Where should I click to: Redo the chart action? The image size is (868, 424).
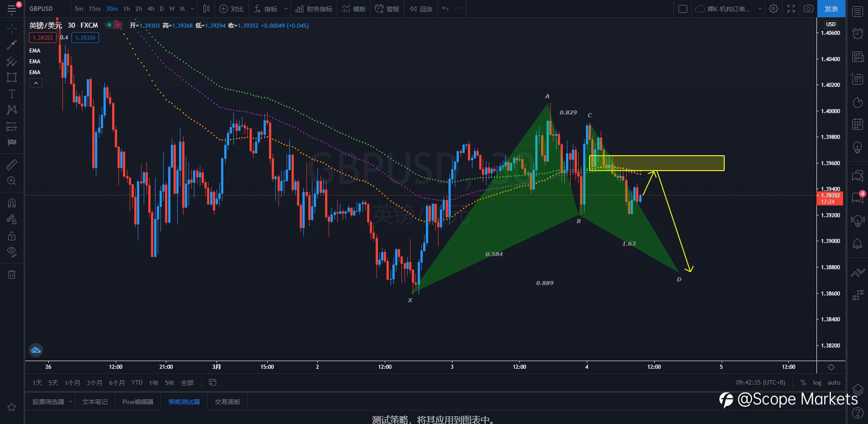458,9
